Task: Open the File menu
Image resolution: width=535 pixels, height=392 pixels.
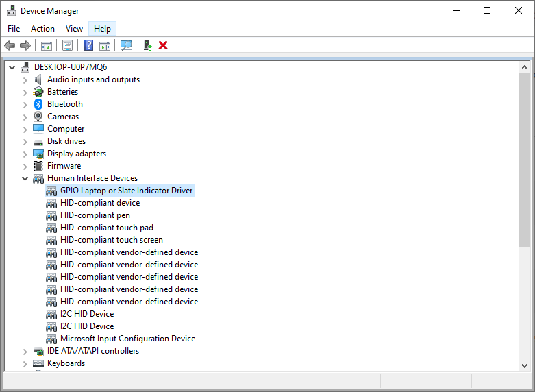Action: point(14,28)
